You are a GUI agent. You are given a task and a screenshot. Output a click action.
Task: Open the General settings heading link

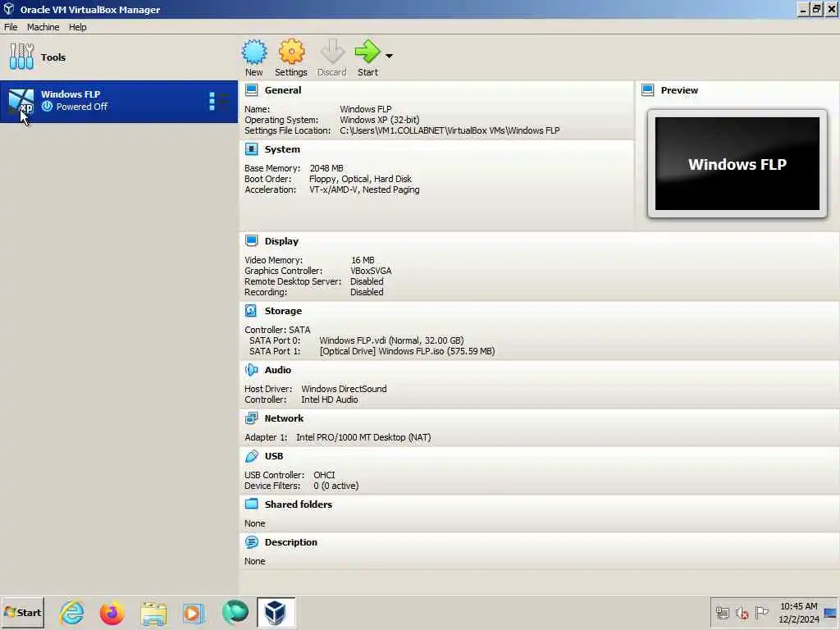coord(283,90)
